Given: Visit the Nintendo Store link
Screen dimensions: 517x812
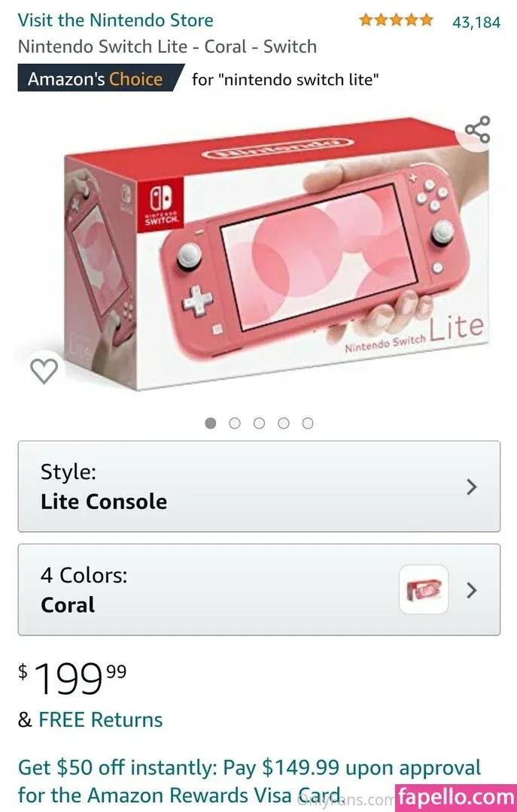Looking at the screenshot, I should [116, 20].
